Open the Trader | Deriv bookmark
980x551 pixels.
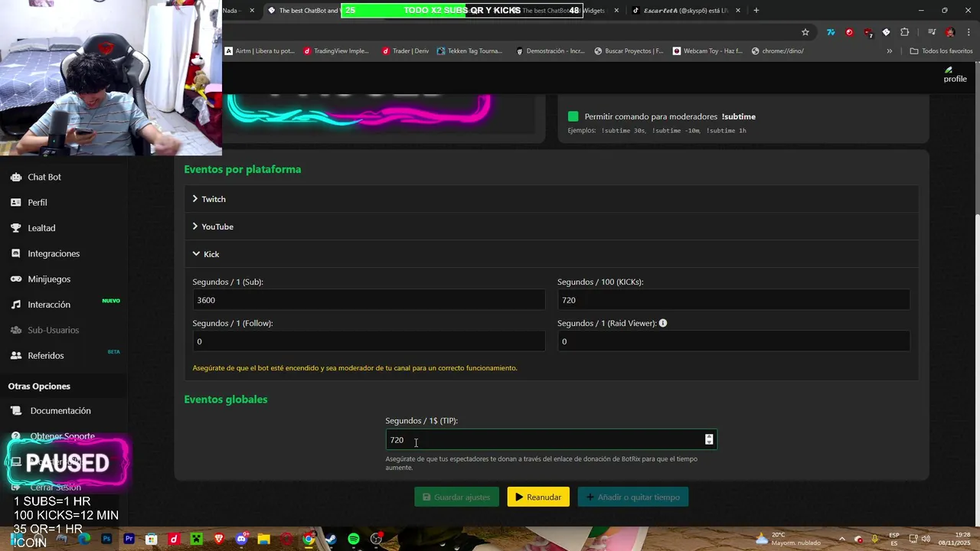click(405, 51)
